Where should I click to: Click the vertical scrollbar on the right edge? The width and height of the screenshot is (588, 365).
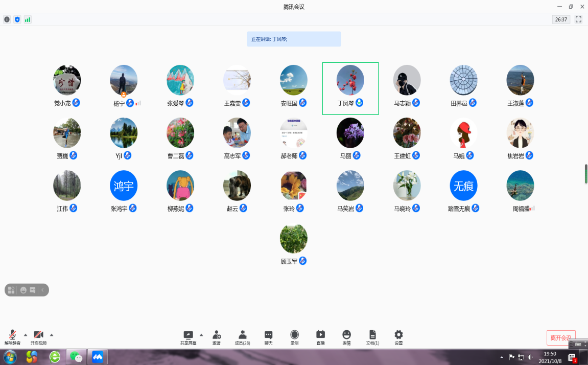[586, 174]
